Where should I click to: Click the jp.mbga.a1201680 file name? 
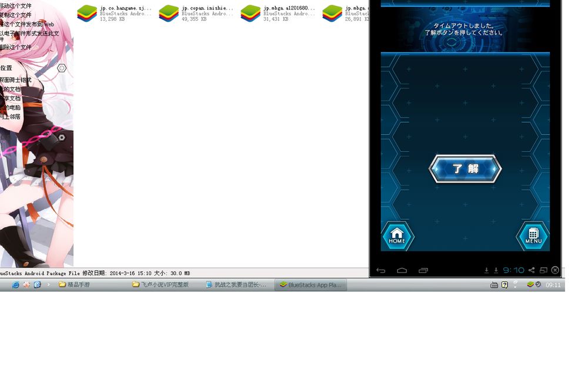289,8
